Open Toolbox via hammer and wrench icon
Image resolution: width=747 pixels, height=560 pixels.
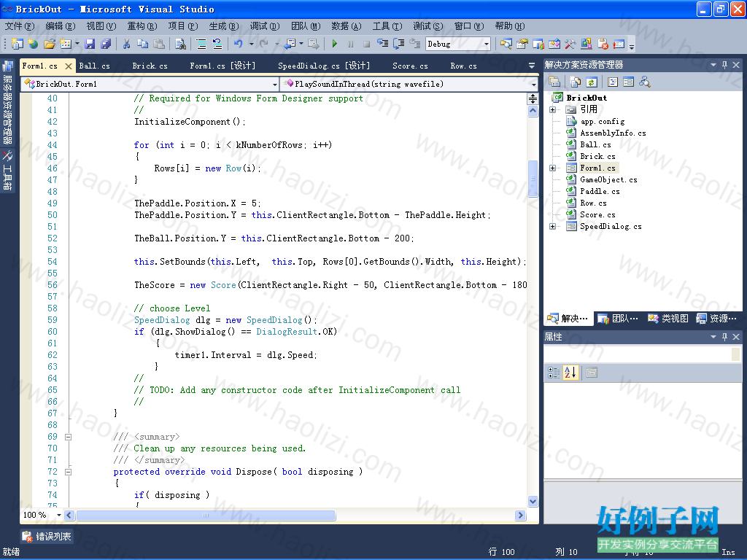tap(570, 44)
